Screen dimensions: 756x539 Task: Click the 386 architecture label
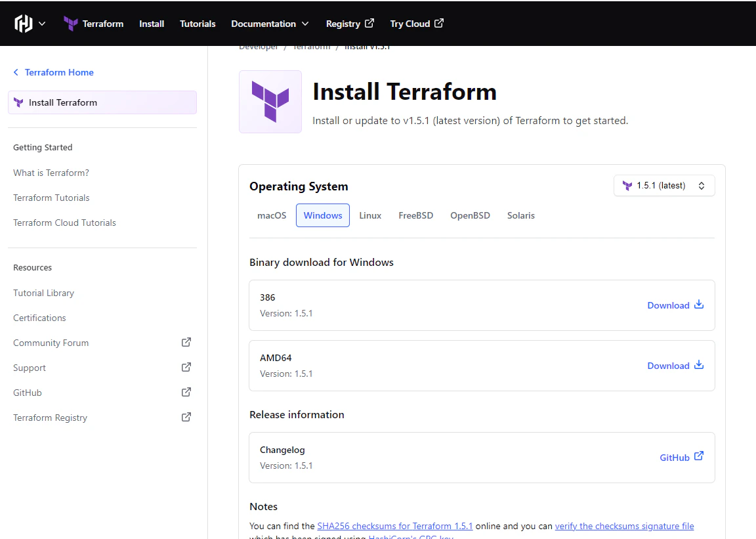[x=268, y=297]
